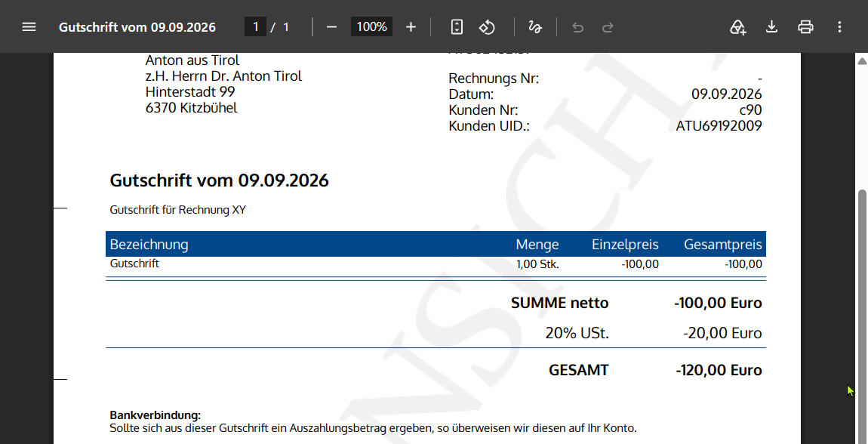
Task: Click the 'Einzelpreis' column header
Action: [x=625, y=244]
